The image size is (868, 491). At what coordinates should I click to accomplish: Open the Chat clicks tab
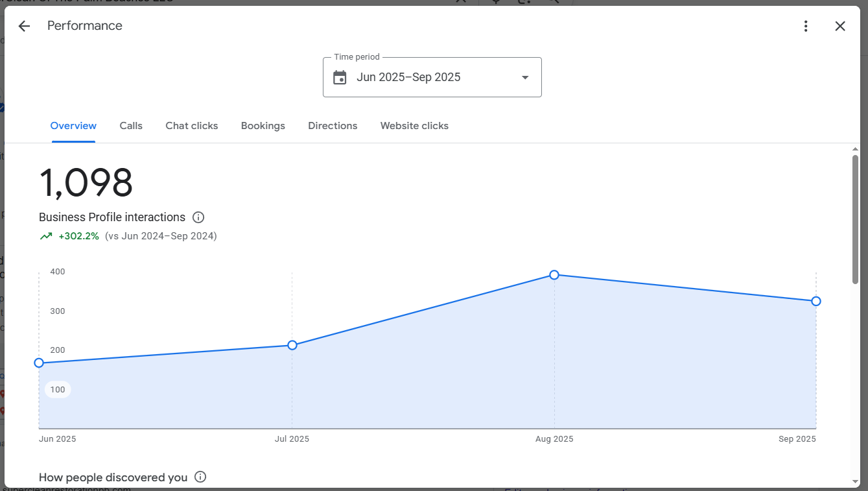point(192,126)
